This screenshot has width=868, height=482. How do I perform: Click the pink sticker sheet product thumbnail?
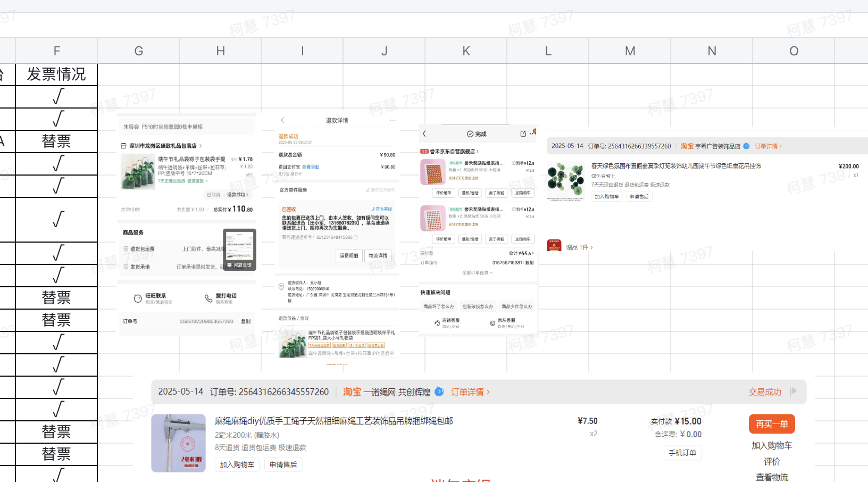tap(433, 218)
